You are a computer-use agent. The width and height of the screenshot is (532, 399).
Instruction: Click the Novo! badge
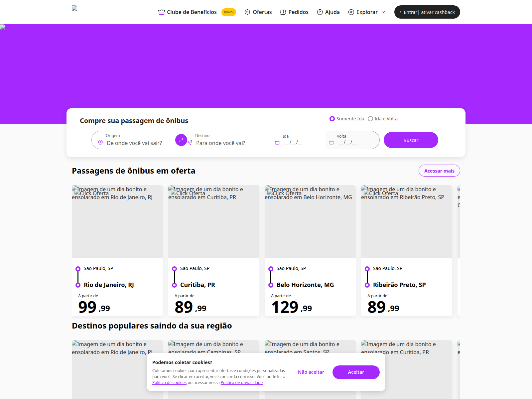(x=229, y=12)
